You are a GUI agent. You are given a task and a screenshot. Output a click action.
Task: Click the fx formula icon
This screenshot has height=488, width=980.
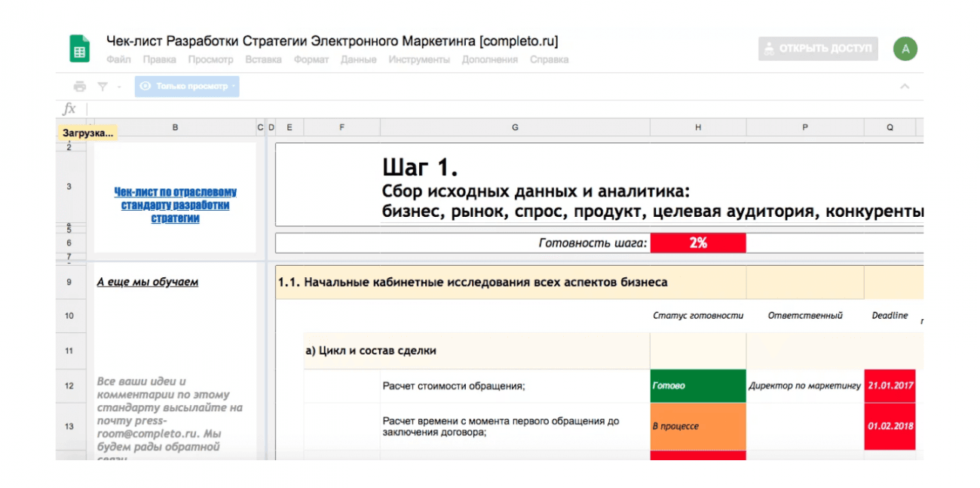pos(69,109)
